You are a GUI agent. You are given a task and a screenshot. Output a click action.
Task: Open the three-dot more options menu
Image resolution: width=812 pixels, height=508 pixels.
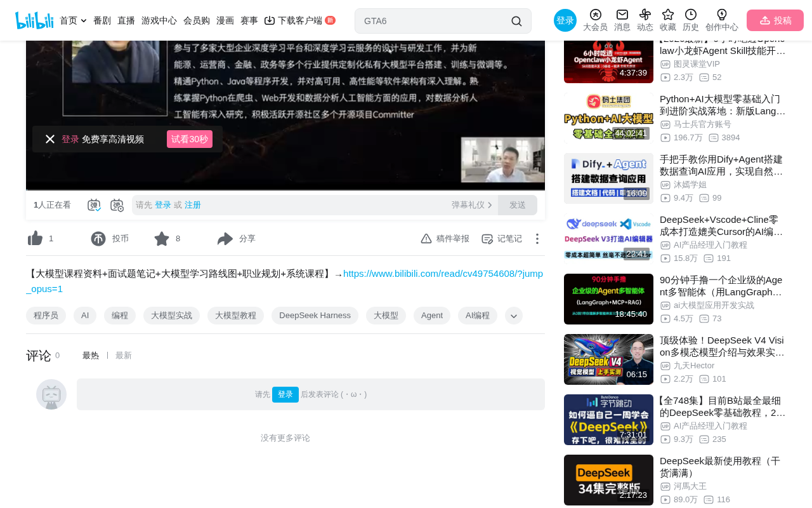(x=537, y=239)
